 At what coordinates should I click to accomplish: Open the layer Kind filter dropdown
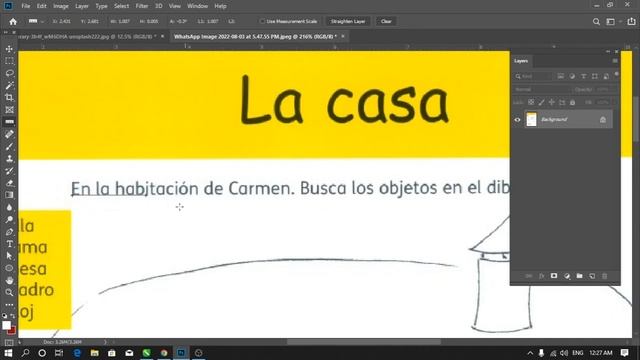coord(533,76)
